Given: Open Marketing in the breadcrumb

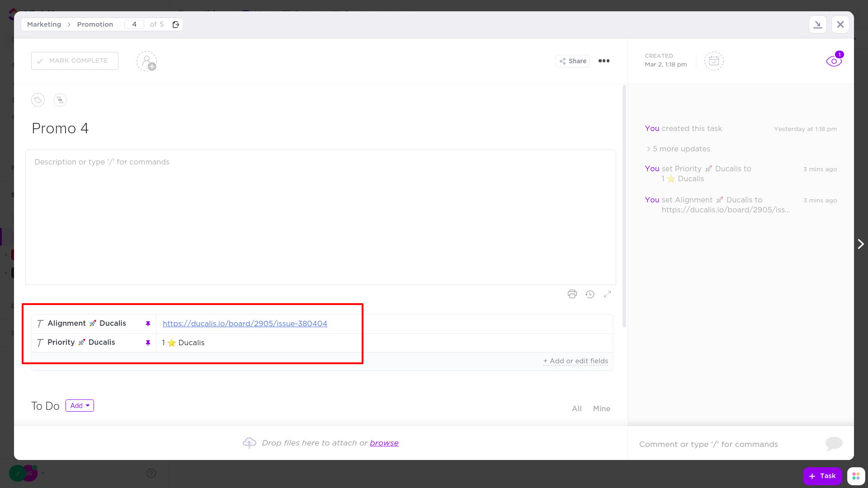Looking at the screenshot, I should (x=44, y=24).
